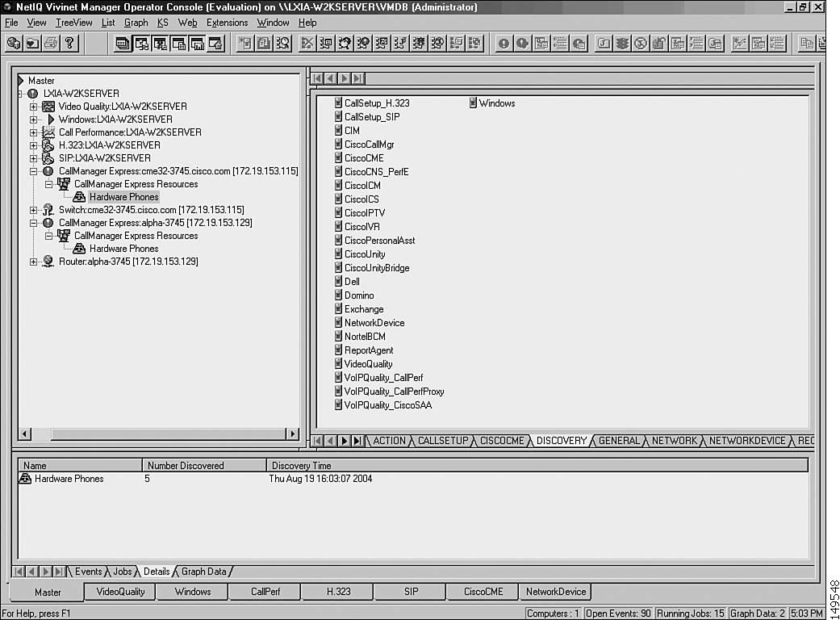Screen dimensions: 840x620
Task: Expand the Call Performance:LXIA-W2KSERVER node
Action: [x=33, y=132]
